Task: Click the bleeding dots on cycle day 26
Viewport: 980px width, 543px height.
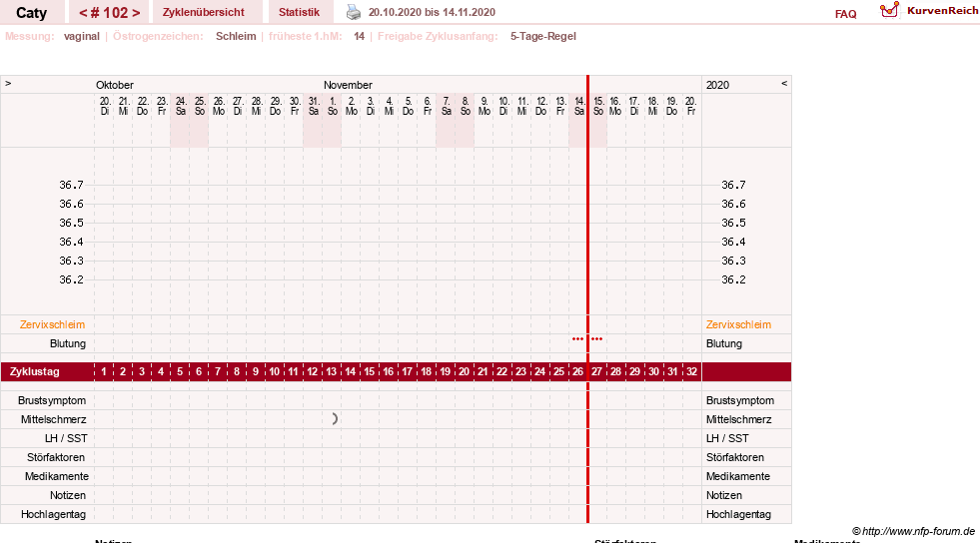Action: pyautogui.click(x=577, y=339)
